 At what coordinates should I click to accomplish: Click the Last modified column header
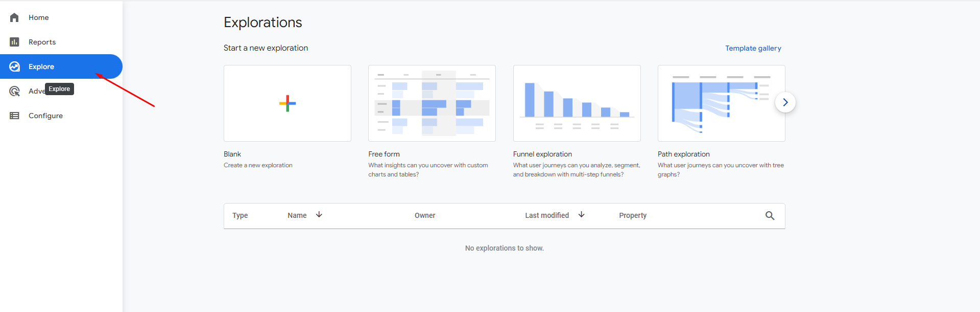pos(547,215)
